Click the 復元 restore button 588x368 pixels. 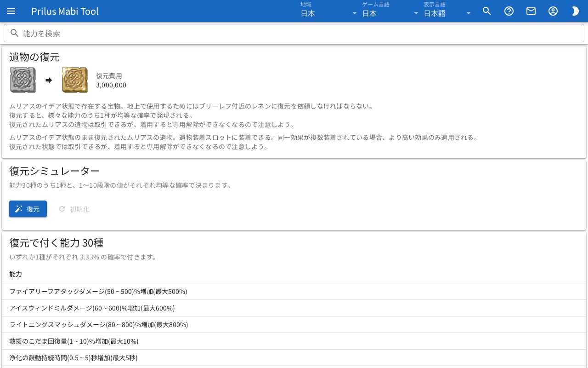click(x=28, y=209)
